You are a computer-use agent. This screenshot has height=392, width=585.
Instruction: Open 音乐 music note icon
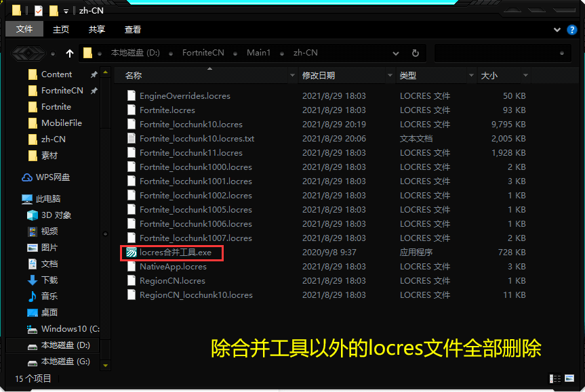pyautogui.click(x=33, y=297)
